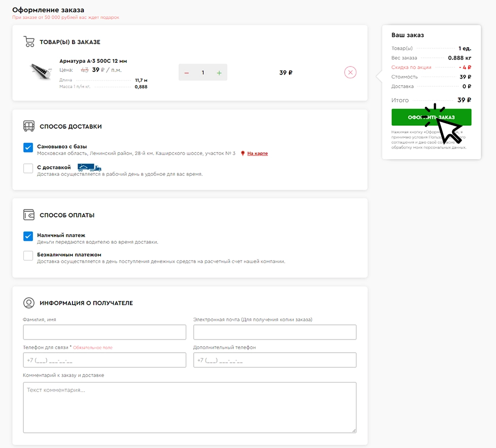
Task: Open the Арматура product thumbnail
Action: click(x=41, y=71)
